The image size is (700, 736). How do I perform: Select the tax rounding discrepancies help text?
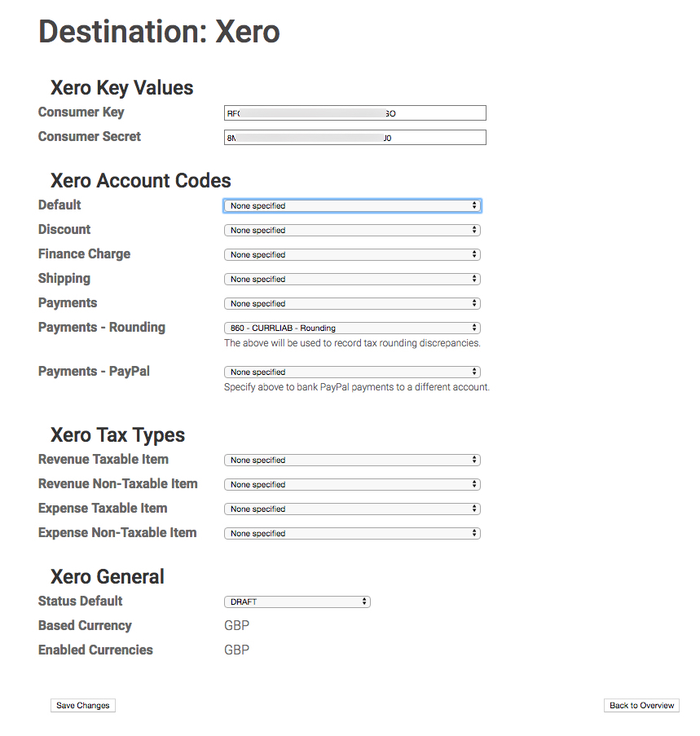[352, 343]
